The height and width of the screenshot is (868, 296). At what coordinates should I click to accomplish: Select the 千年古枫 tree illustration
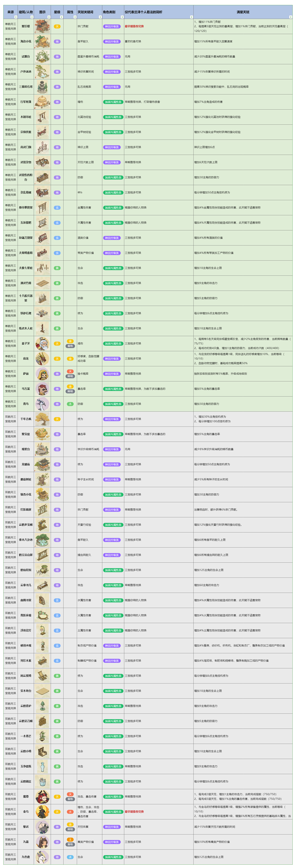[x=42, y=419]
